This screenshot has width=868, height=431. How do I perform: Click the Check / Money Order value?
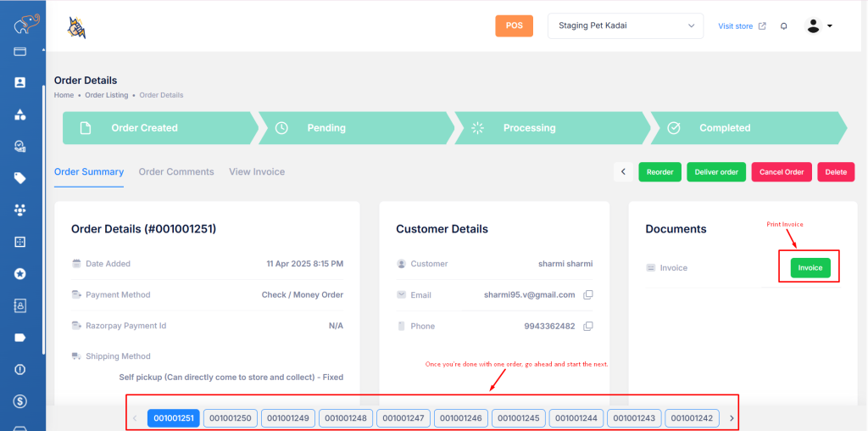[303, 294]
